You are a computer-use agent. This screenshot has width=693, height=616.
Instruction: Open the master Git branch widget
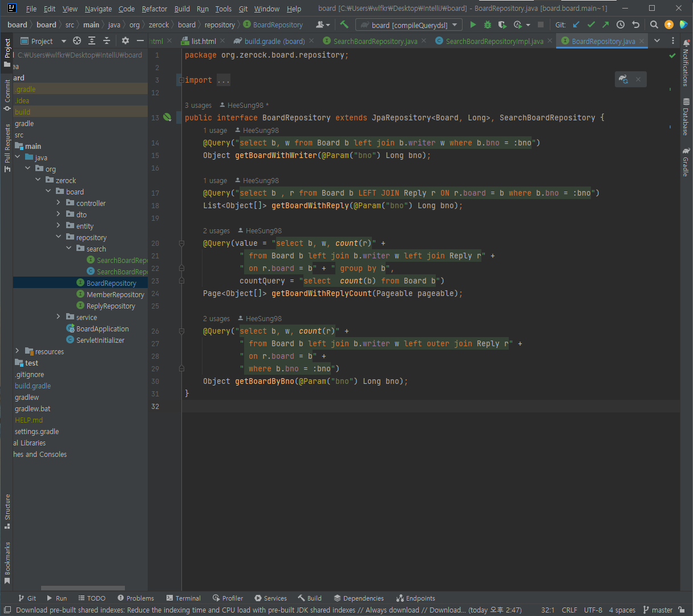tap(658, 610)
